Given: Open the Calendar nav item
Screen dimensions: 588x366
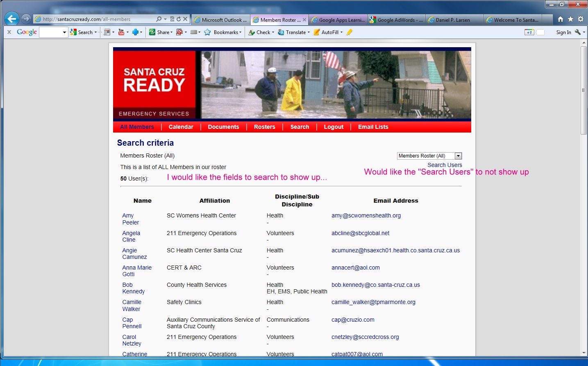Looking at the screenshot, I should [181, 127].
